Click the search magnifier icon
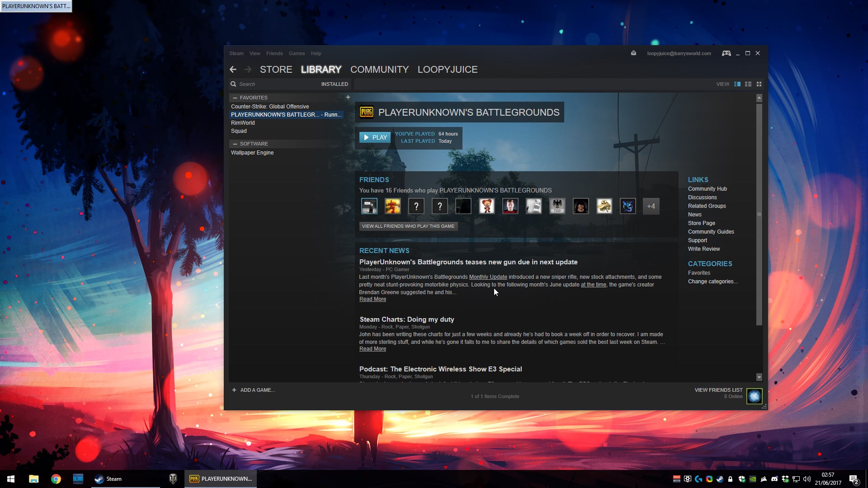 233,84
